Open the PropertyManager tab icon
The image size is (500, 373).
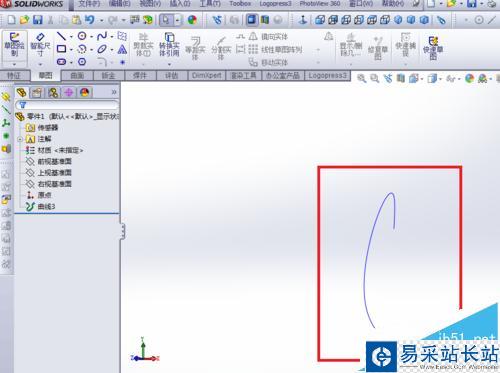coord(37,92)
